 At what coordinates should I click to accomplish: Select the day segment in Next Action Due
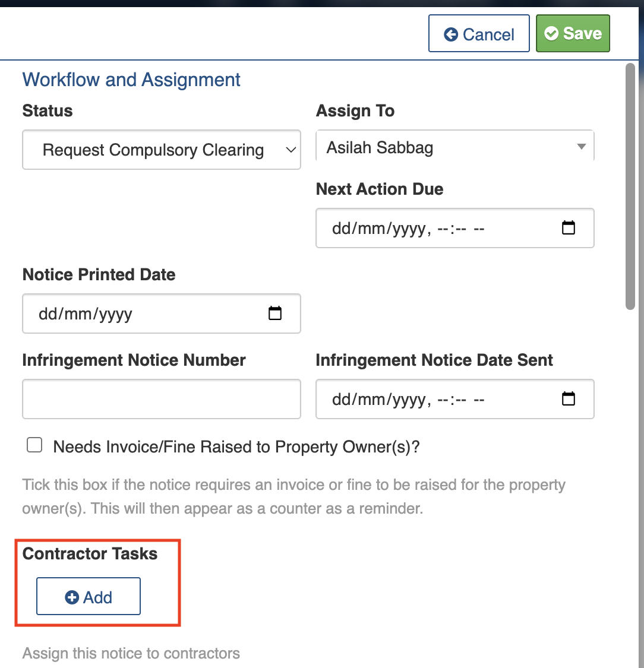tap(341, 229)
